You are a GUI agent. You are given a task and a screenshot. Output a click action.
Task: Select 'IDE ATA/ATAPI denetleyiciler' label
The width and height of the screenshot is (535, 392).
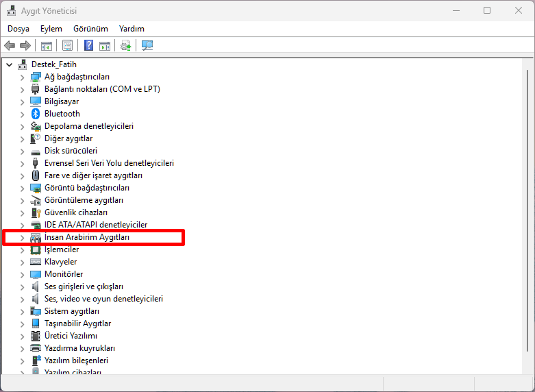coord(96,225)
